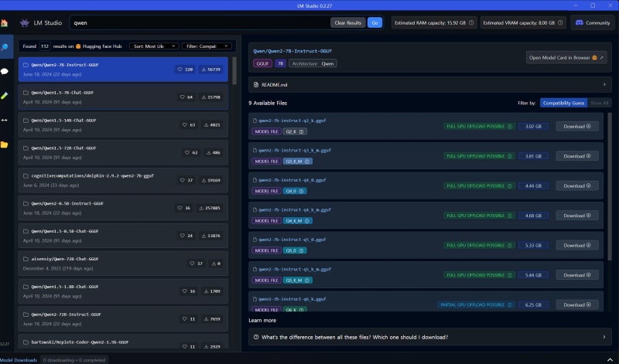Click the info icon beside Estimated RAM capacity
619x364 pixels.
[471, 23]
